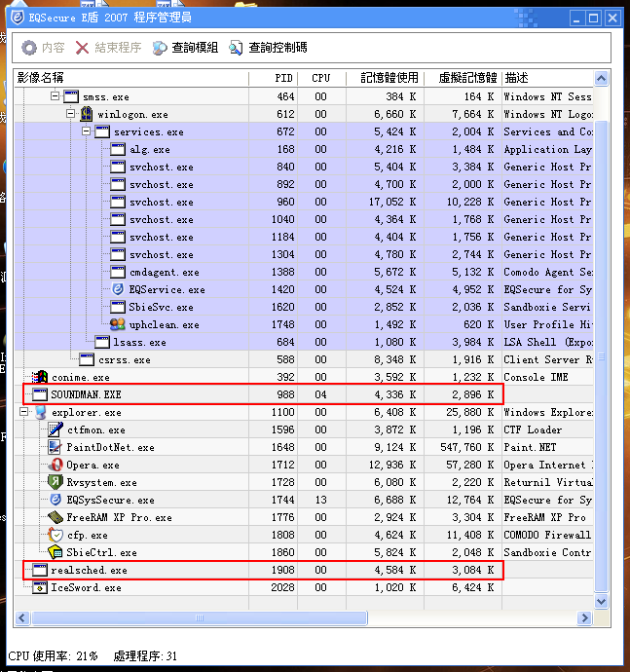
Task: Collapse the services.exe tree node
Action: click(x=87, y=131)
